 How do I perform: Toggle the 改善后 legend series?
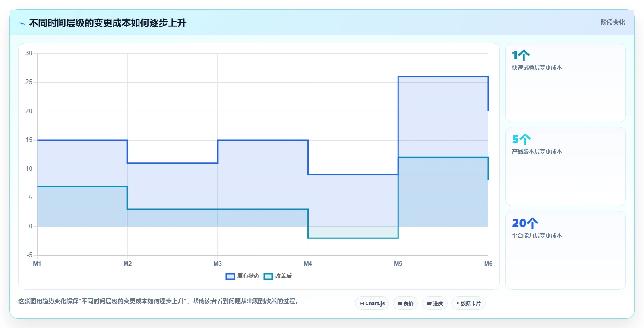(278, 276)
